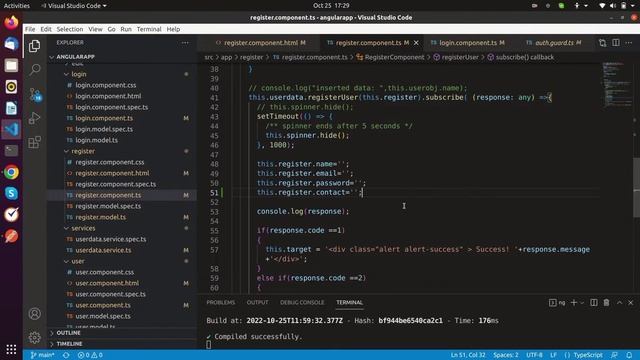Change the Spaces: 2 indentation setting
Screen dimensions: 640x360
[x=506, y=355]
